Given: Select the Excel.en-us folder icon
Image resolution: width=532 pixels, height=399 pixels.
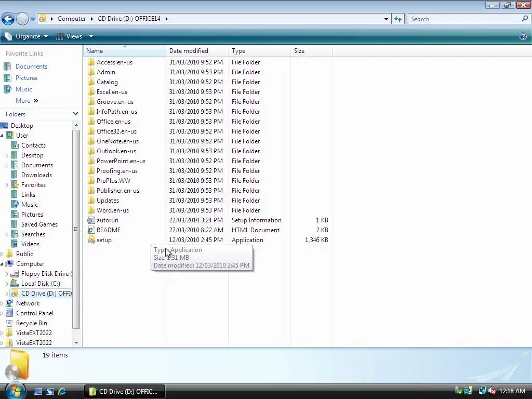Looking at the screenshot, I should coord(91,91).
